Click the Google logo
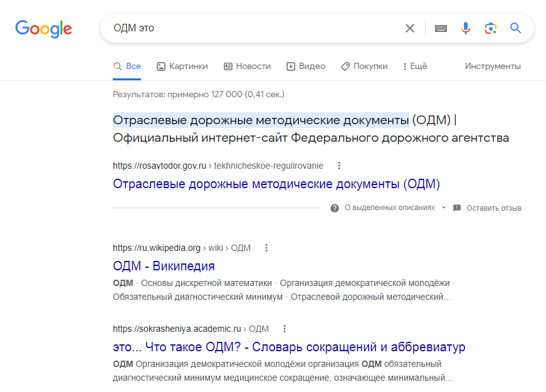This screenshot has height=392, width=546. point(44,28)
